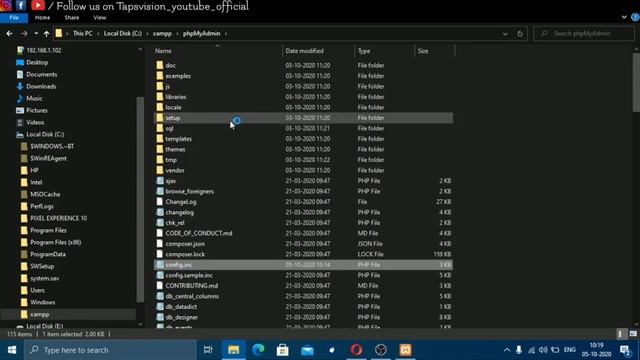This screenshot has height=360, width=640.
Task: Switch to the Home ribbon tab
Action: click(42, 18)
